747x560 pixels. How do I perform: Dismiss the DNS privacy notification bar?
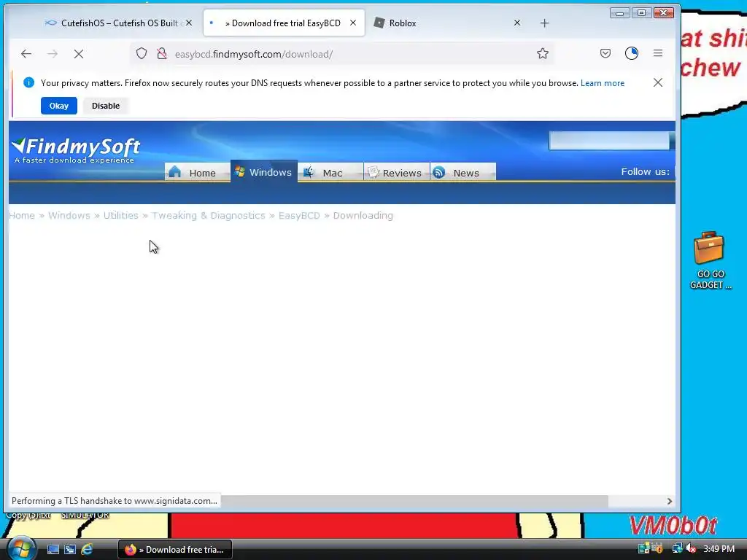[658, 82]
